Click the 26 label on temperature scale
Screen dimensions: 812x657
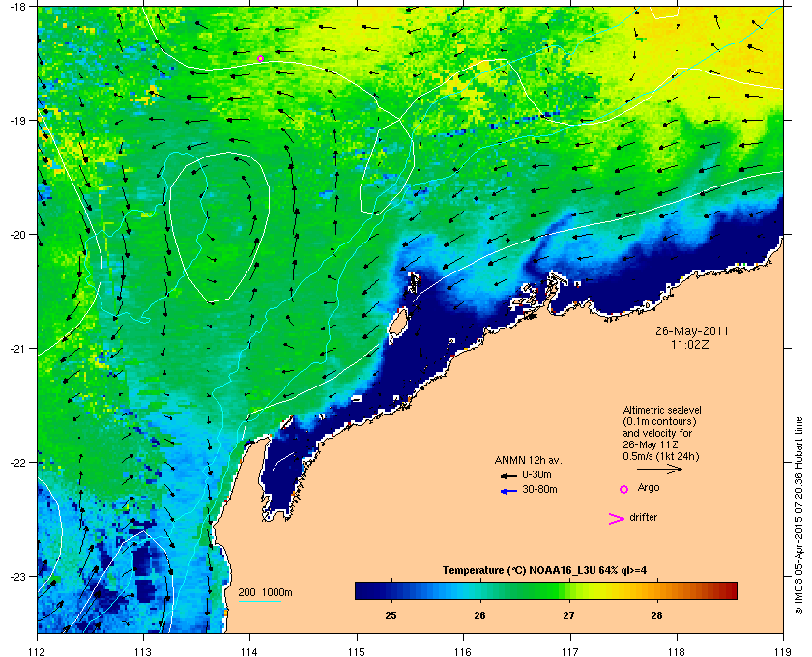pos(480,615)
